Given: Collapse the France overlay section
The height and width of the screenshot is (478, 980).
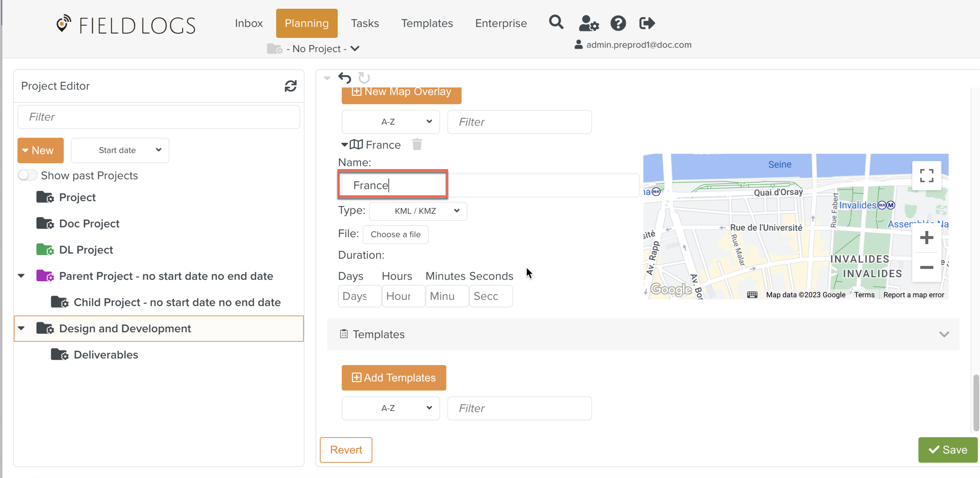Looking at the screenshot, I should pos(344,145).
